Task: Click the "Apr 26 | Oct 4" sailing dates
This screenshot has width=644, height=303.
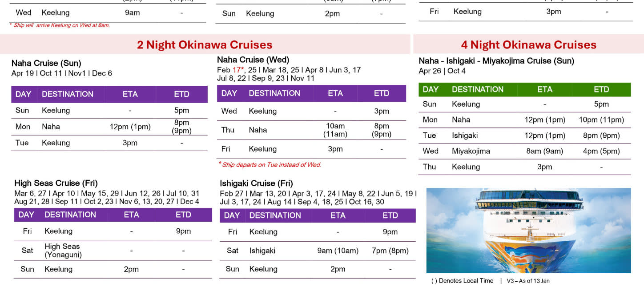Action: pyautogui.click(x=442, y=71)
